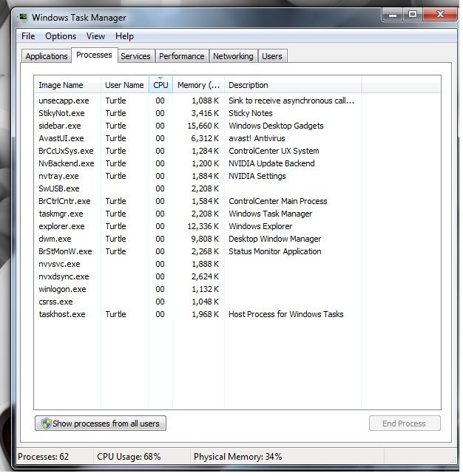Go to the Networking tab

(x=233, y=56)
